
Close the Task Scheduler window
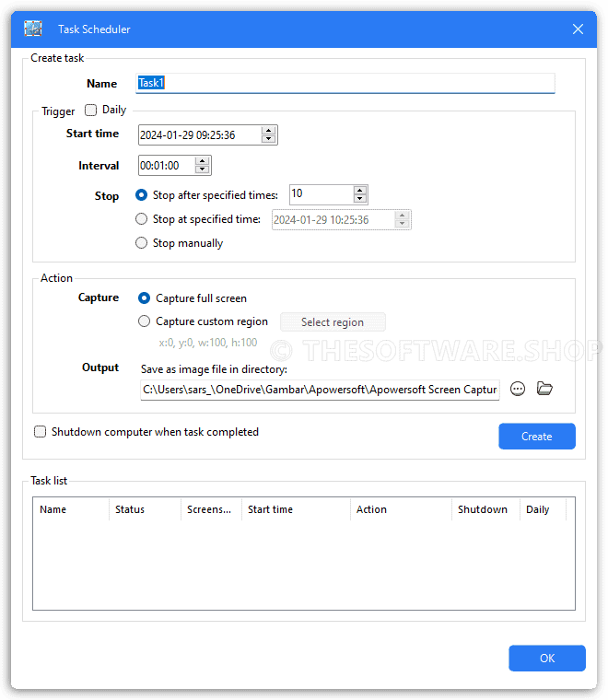point(579,29)
